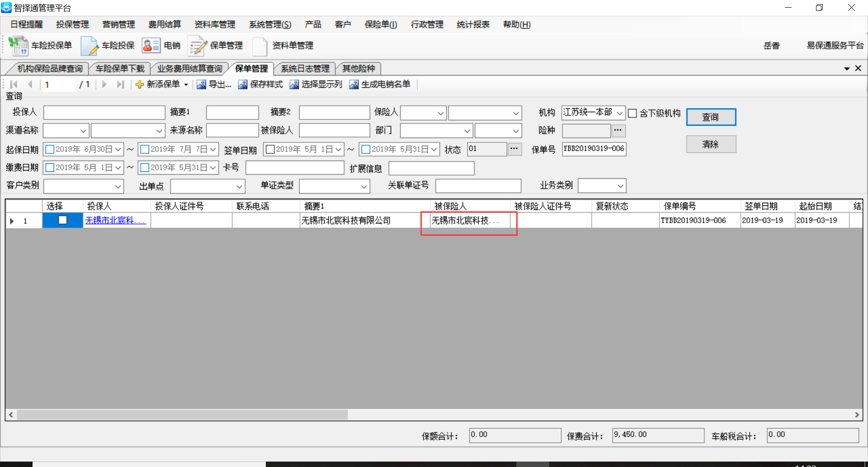Screen dimensions: 868x467
Task: Open the tab list dropdown arrow
Action: pos(847,69)
